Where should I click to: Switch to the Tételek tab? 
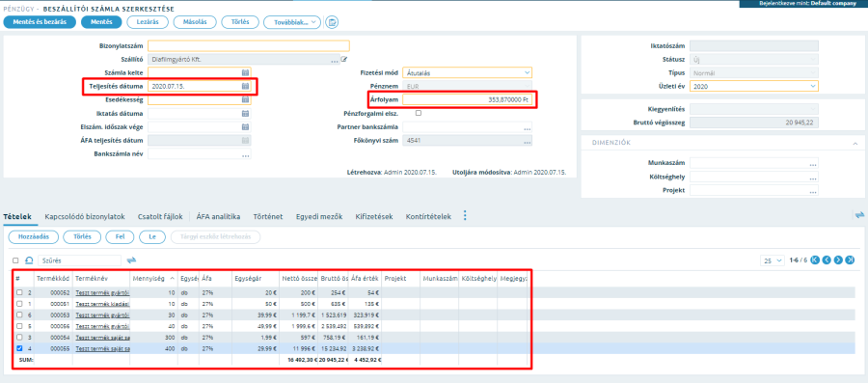point(16,217)
